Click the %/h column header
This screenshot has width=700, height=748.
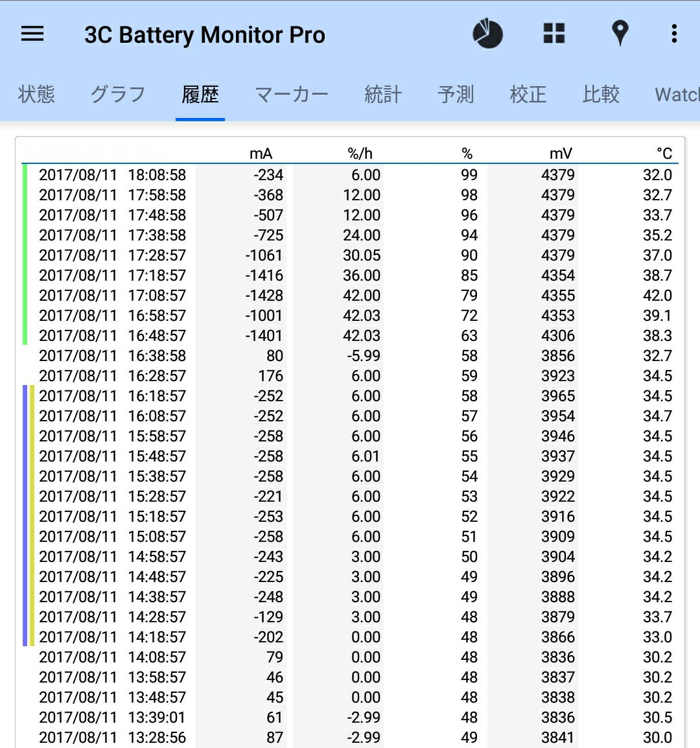[360, 154]
